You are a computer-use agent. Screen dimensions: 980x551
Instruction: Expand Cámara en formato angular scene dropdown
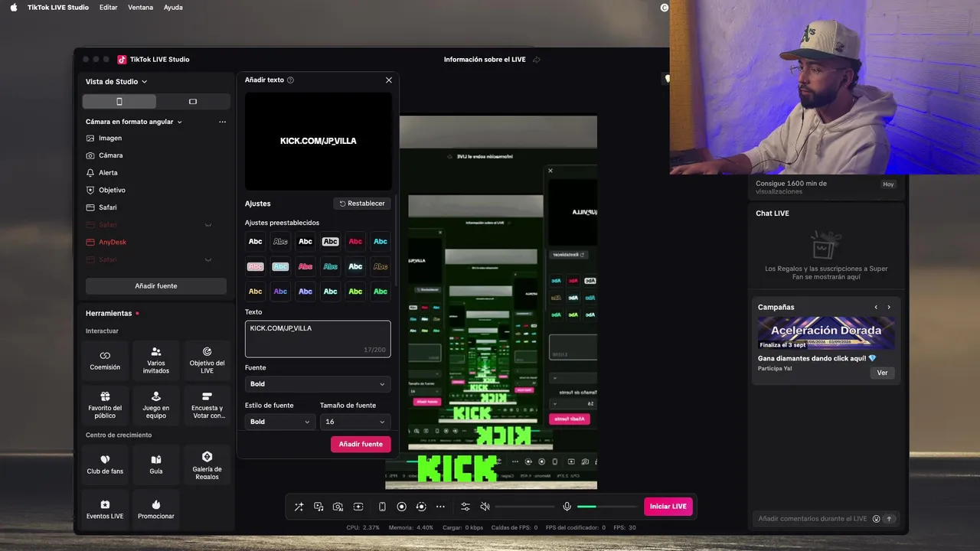pos(134,122)
